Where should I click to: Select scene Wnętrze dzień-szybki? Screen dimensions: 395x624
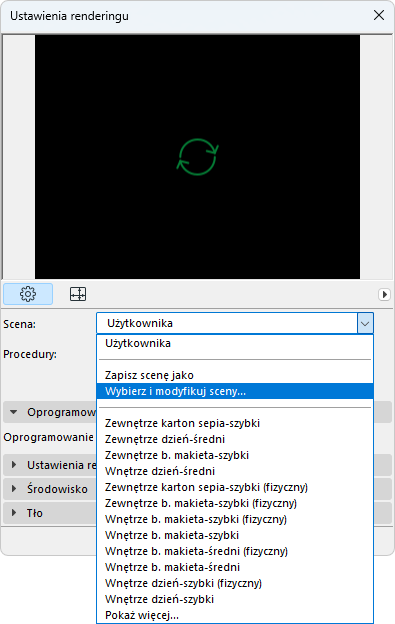click(235, 599)
